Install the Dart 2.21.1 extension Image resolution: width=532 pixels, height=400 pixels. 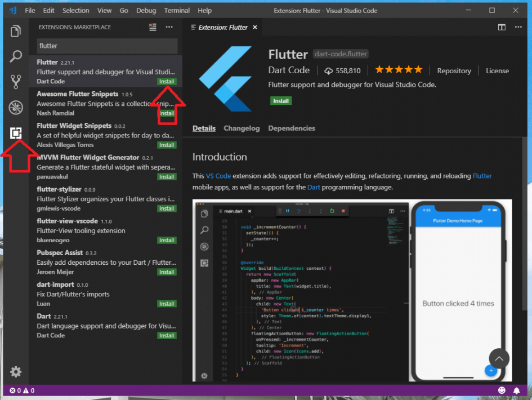pyautogui.click(x=167, y=335)
